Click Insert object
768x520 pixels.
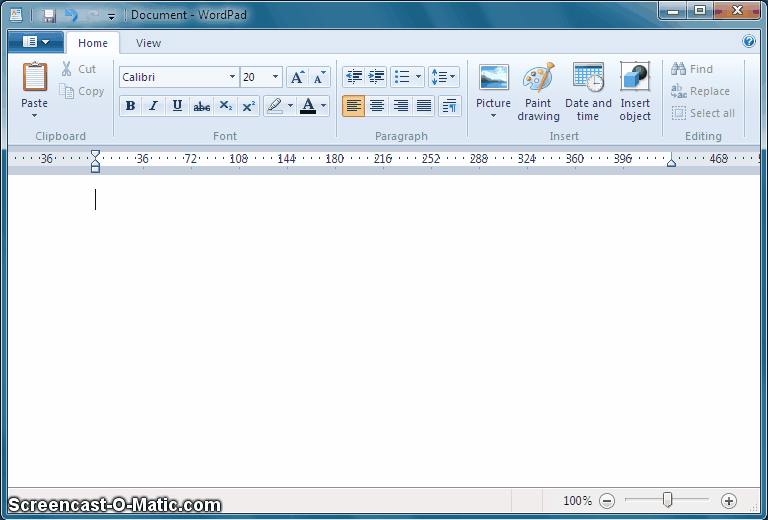[635, 92]
